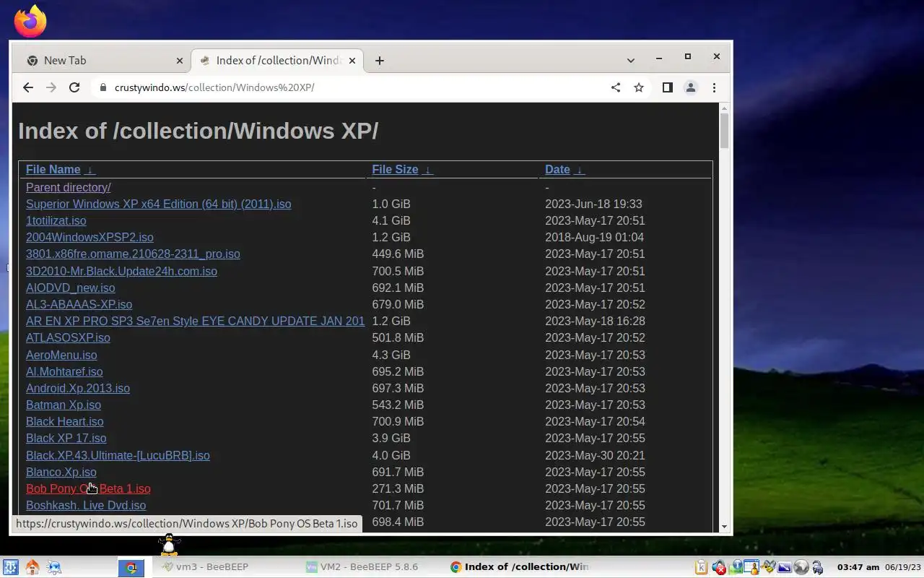Open the Firefox desktop shortcut icon
Screen dimensions: 924x578
(30, 21)
